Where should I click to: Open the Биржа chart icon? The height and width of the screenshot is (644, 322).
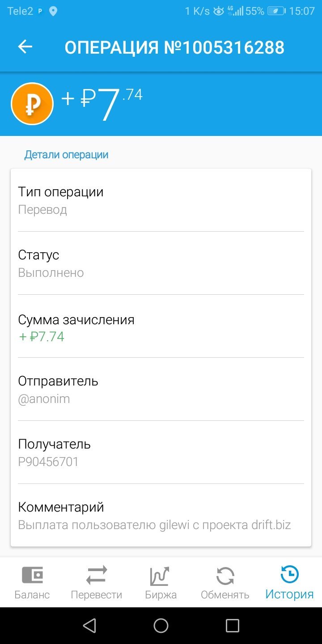[160, 576]
